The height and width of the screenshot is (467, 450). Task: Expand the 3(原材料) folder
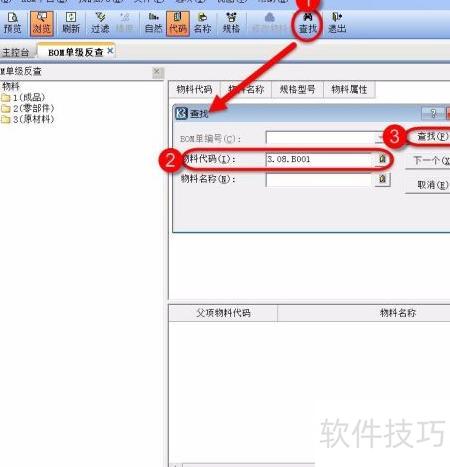[x=27, y=119]
